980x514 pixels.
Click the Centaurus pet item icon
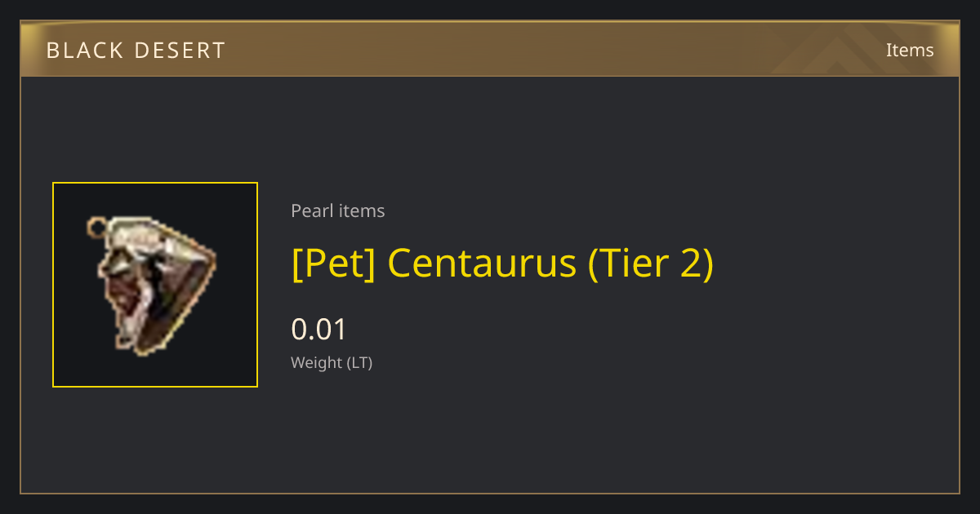click(154, 285)
